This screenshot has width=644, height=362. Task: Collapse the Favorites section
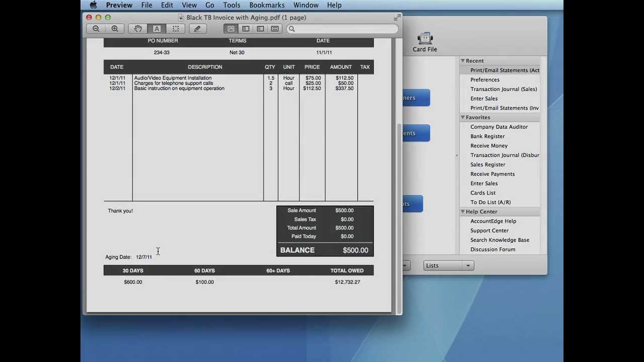tap(462, 117)
